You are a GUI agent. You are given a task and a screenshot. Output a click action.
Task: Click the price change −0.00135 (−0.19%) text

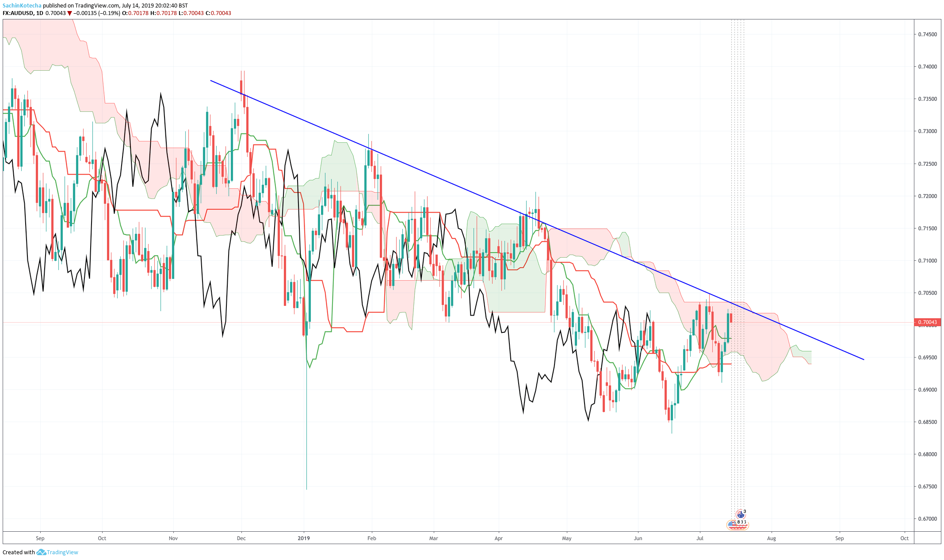pyautogui.click(x=97, y=13)
